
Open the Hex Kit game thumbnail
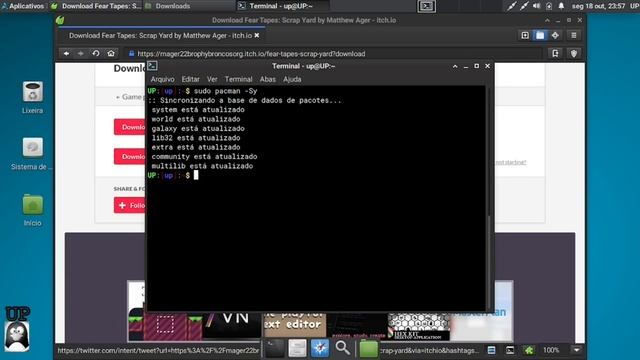419,327
